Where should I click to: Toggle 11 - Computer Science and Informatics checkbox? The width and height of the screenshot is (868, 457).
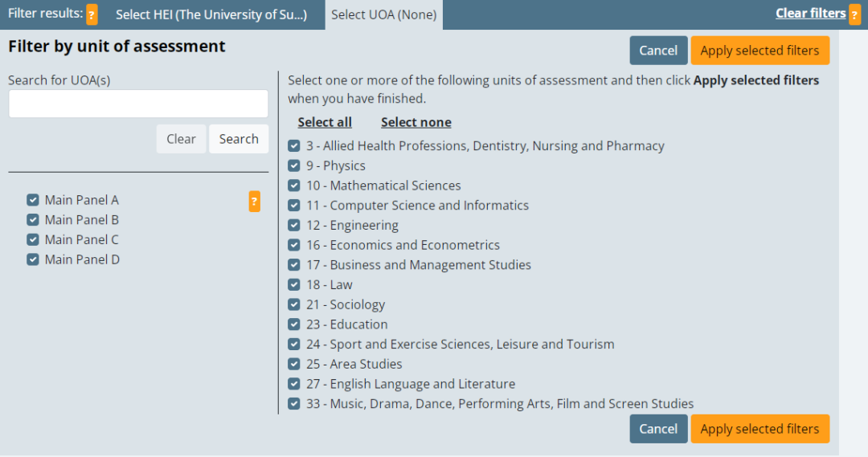pos(294,206)
